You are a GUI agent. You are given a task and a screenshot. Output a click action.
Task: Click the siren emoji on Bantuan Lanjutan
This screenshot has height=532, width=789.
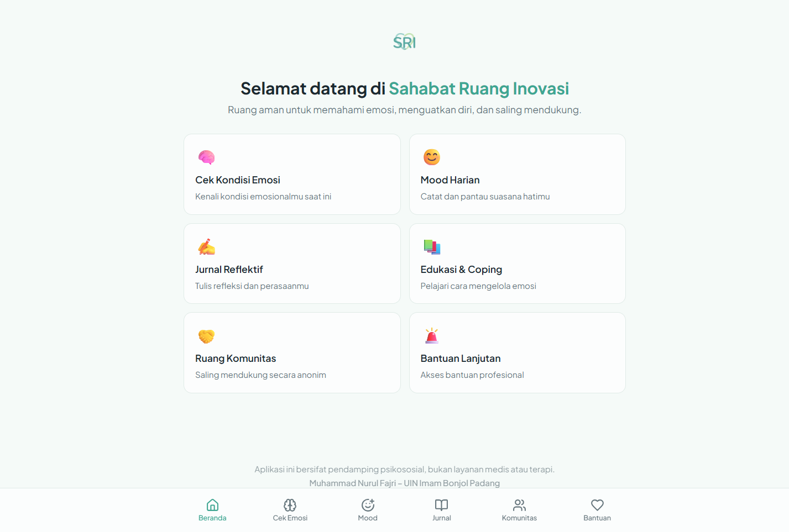point(432,336)
